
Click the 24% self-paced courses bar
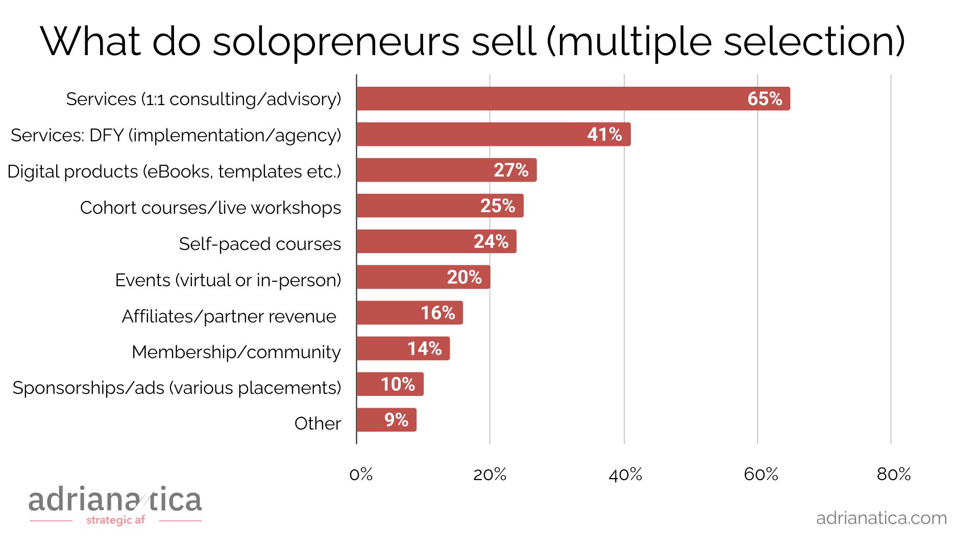tap(436, 241)
